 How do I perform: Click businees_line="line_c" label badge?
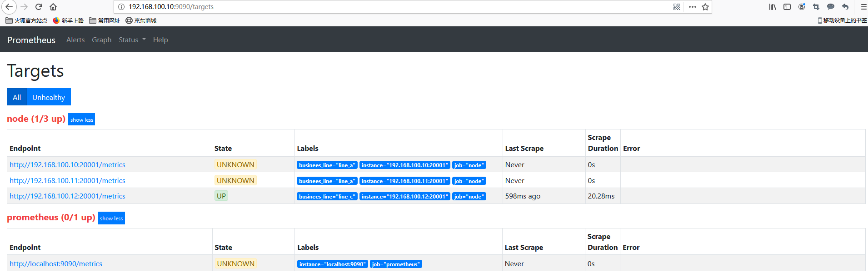tap(327, 197)
